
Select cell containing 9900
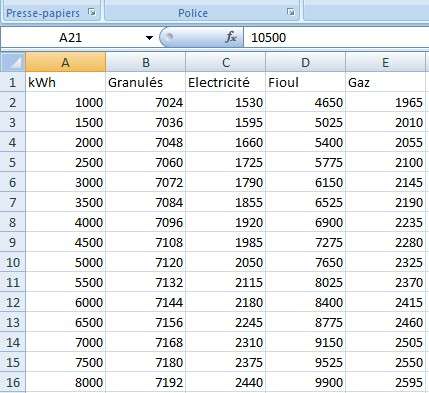point(305,382)
